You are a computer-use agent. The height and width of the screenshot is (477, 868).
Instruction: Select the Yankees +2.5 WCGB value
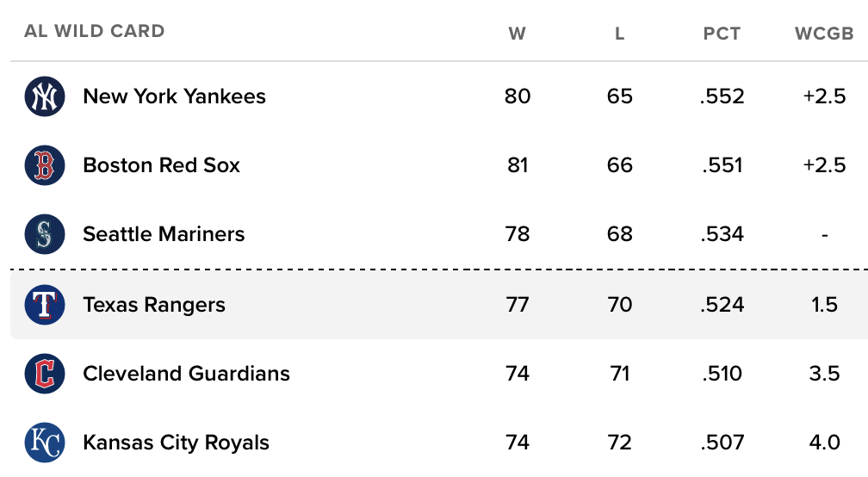[824, 96]
